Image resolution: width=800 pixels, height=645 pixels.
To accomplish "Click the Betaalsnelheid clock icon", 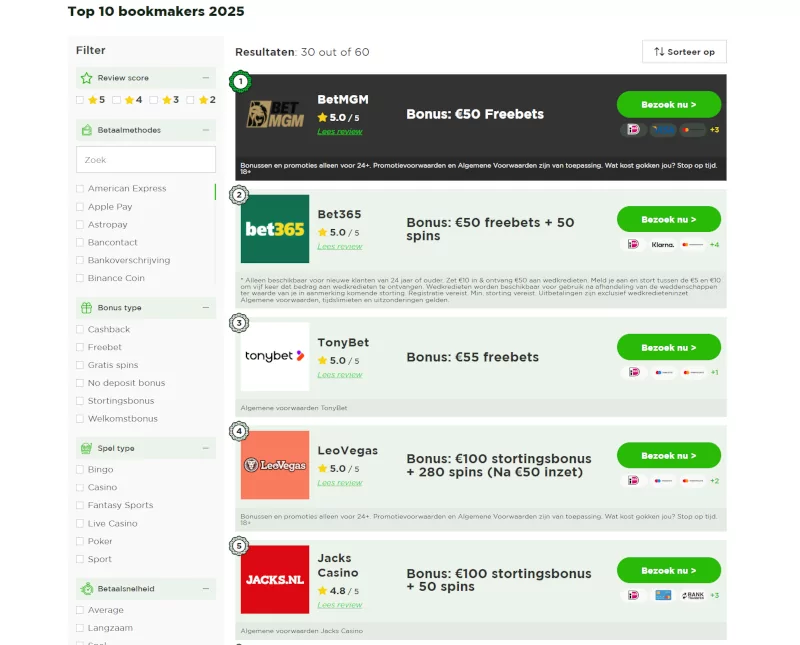I will pyautogui.click(x=87, y=588).
